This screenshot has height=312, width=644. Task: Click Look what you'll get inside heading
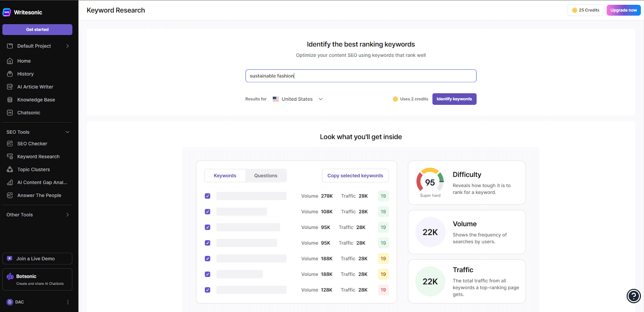(361, 137)
